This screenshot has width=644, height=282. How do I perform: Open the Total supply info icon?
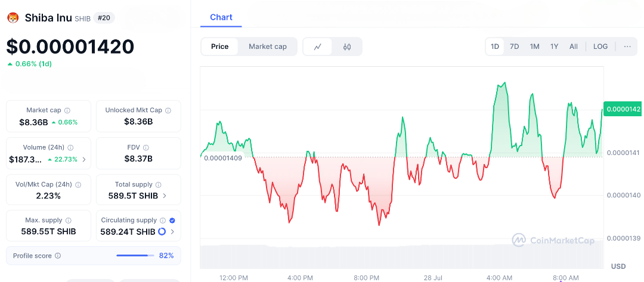coord(159,185)
